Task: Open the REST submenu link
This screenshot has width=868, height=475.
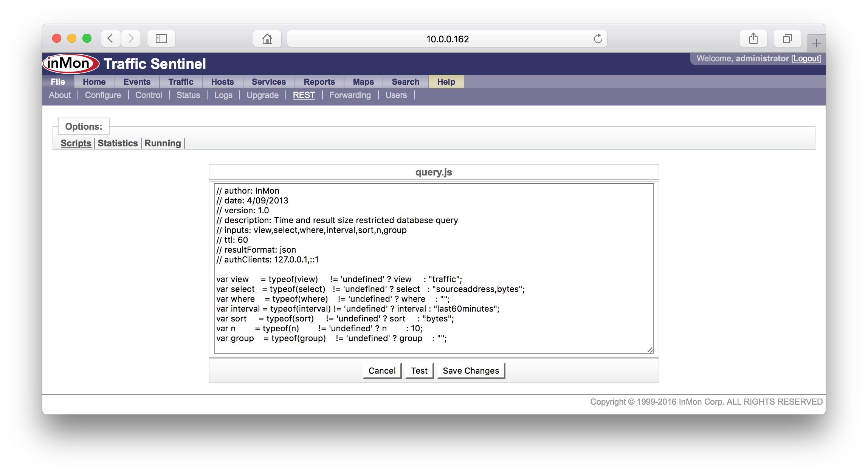Action: pyautogui.click(x=304, y=95)
